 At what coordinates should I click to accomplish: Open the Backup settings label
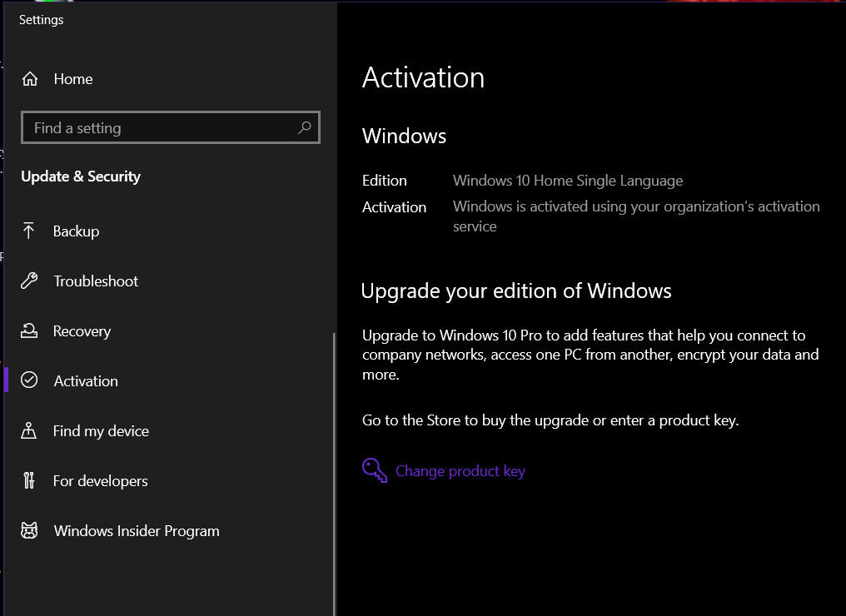pyautogui.click(x=76, y=231)
